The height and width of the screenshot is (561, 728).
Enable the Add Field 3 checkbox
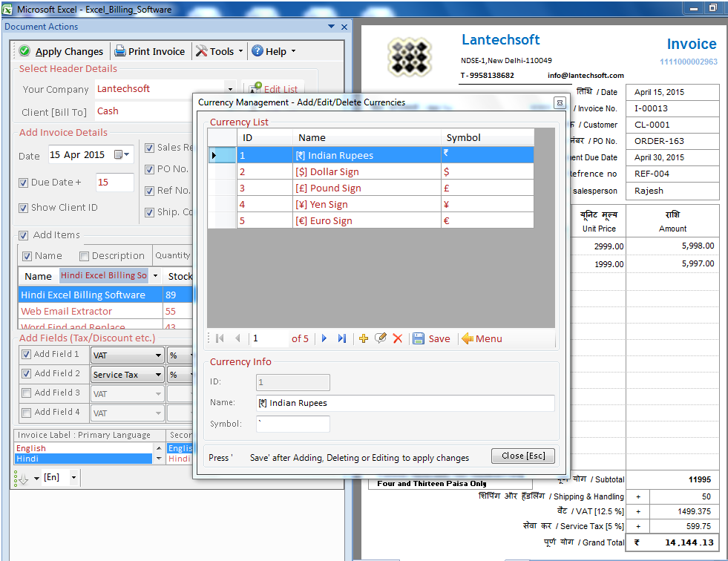click(27, 393)
